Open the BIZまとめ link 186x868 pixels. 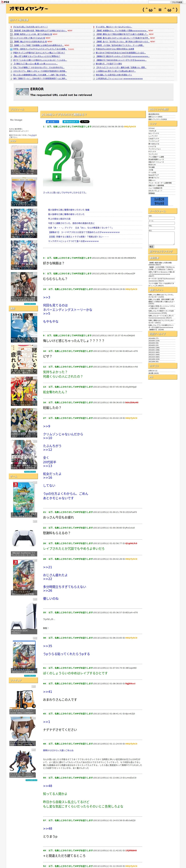tap(152, 165)
